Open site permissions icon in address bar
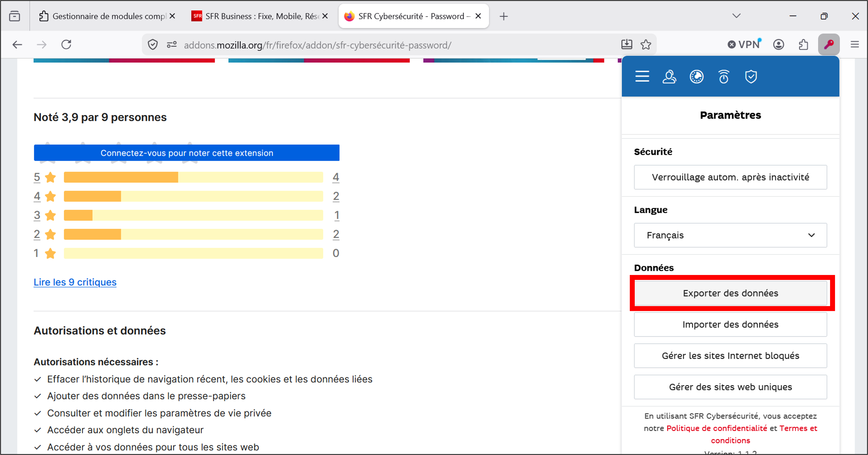 [x=172, y=45]
